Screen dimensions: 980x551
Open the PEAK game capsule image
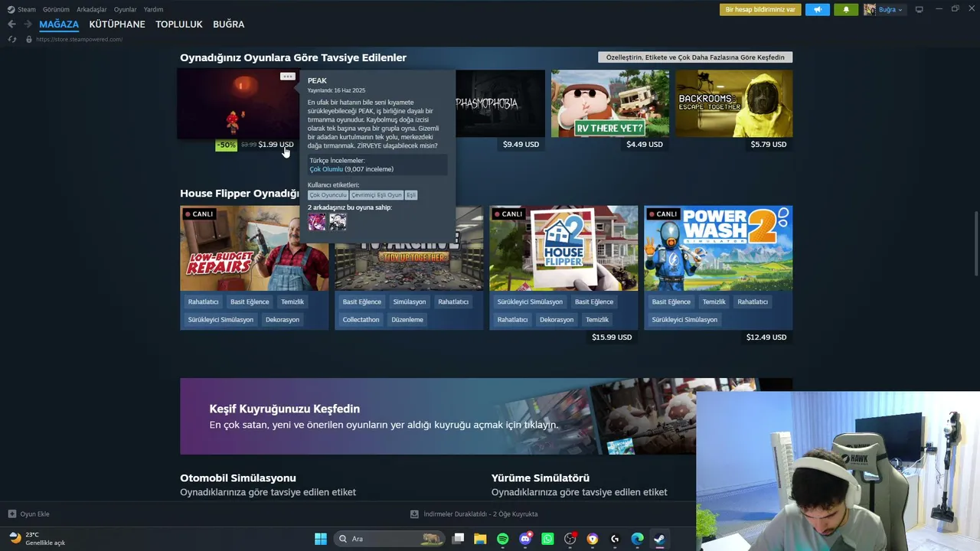[x=237, y=104]
